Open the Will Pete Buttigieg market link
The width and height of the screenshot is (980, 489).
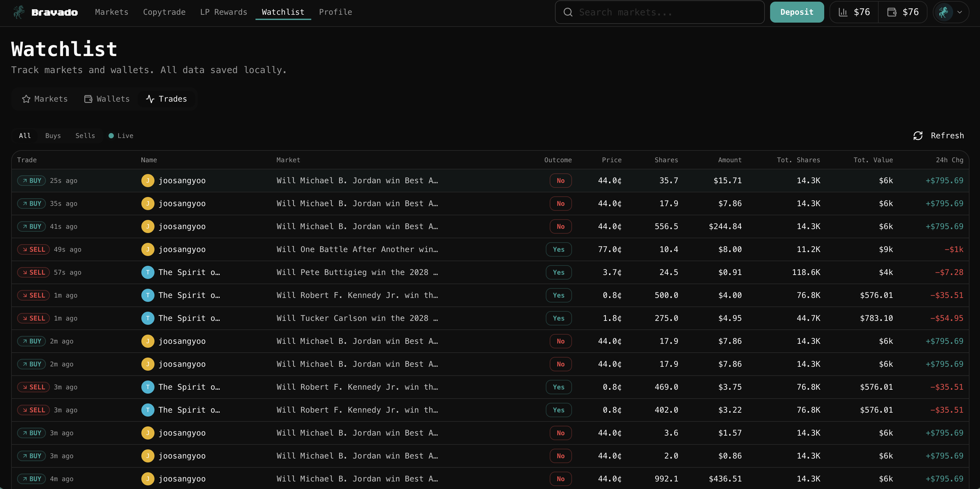pos(357,272)
